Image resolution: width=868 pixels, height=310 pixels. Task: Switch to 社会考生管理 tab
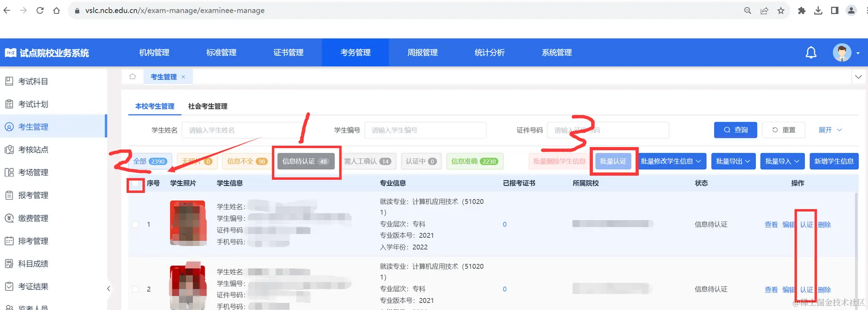click(x=208, y=106)
